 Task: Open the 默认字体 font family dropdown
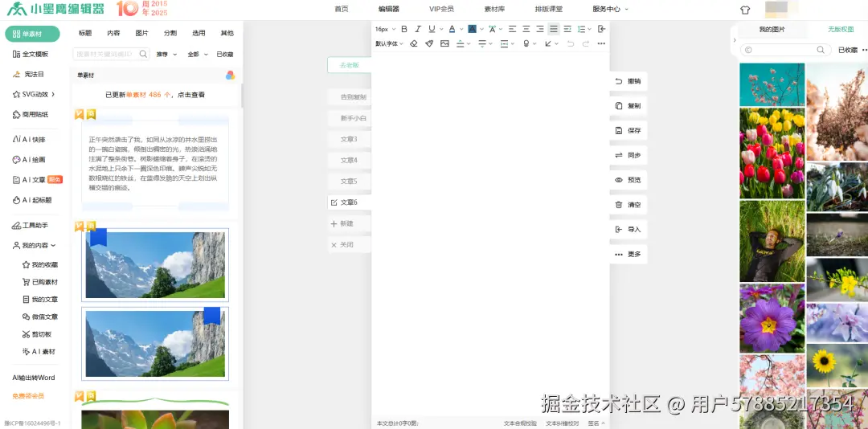click(389, 43)
